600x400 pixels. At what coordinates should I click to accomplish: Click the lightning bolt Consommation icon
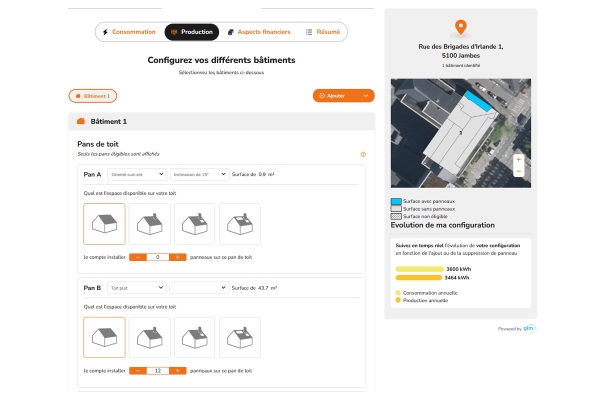coord(105,32)
